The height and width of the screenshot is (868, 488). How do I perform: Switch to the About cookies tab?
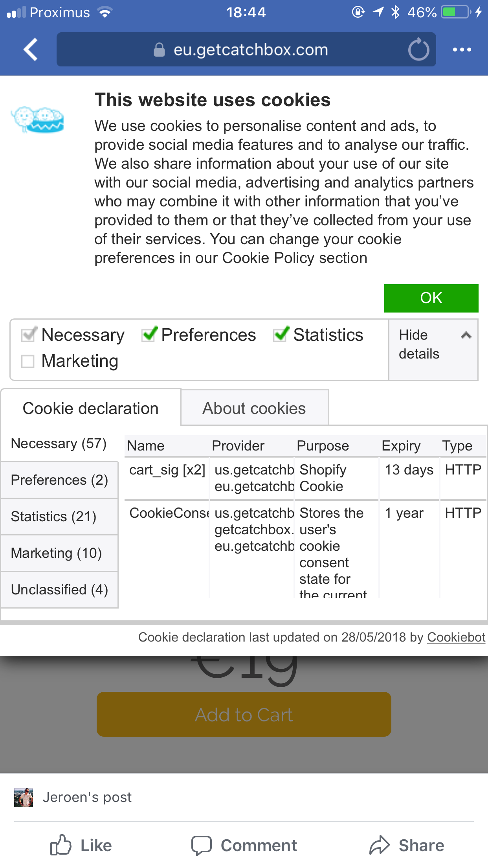click(x=254, y=408)
